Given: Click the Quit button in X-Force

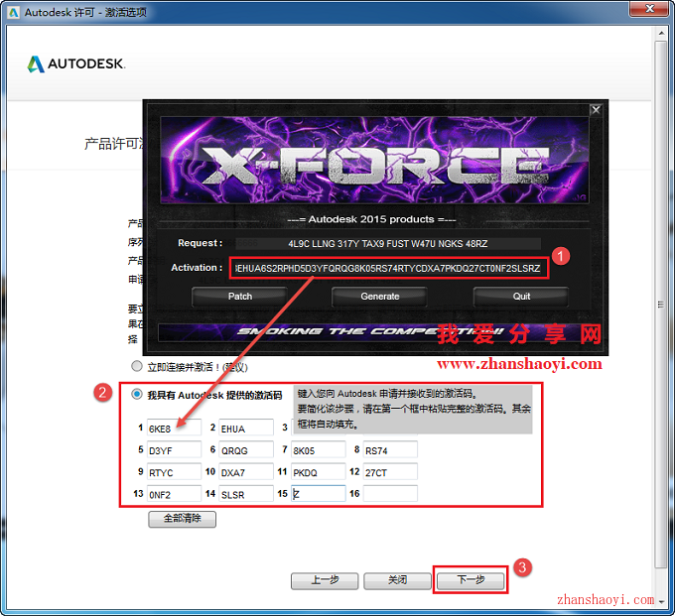Looking at the screenshot, I should tap(521, 297).
